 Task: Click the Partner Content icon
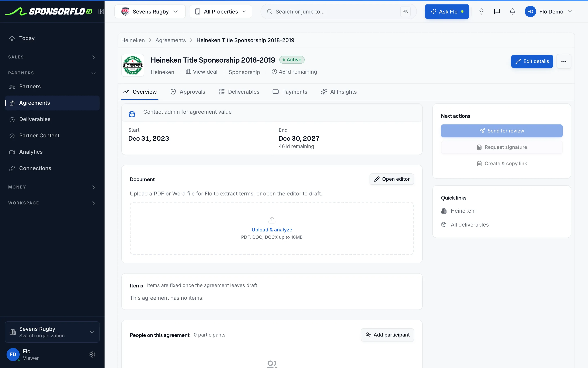(x=12, y=136)
